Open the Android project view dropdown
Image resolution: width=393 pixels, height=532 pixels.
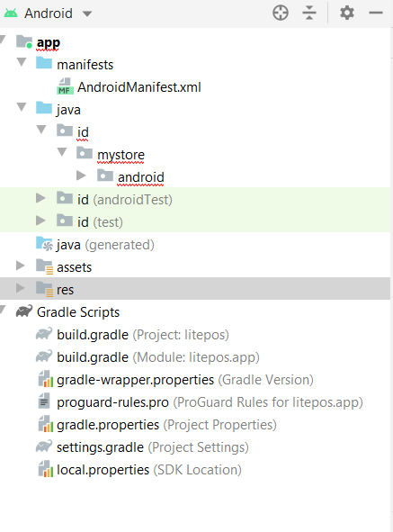click(87, 14)
